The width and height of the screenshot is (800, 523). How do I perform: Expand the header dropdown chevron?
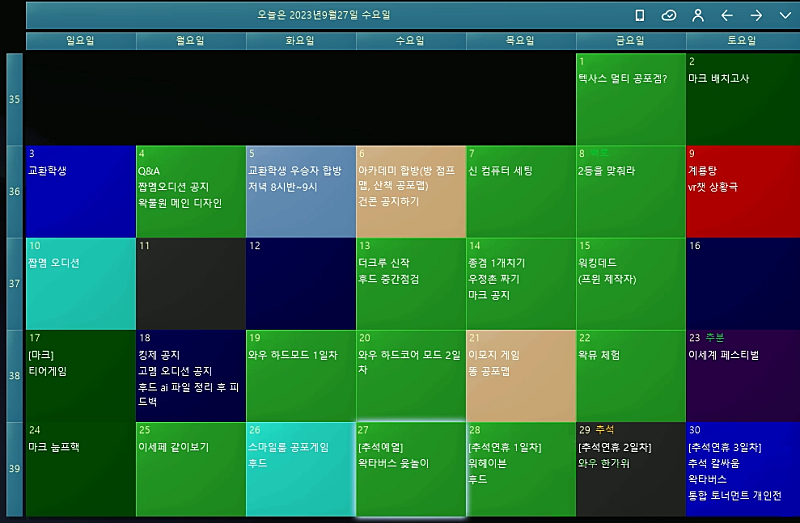(x=785, y=16)
